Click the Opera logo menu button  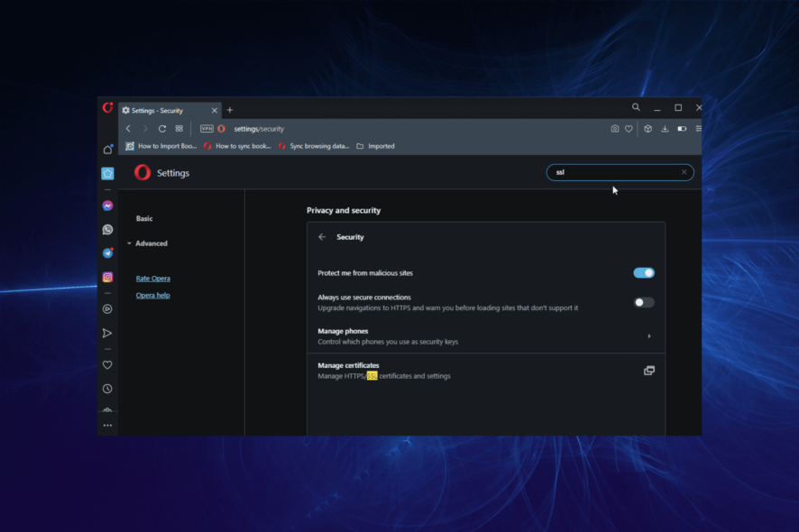point(107,108)
